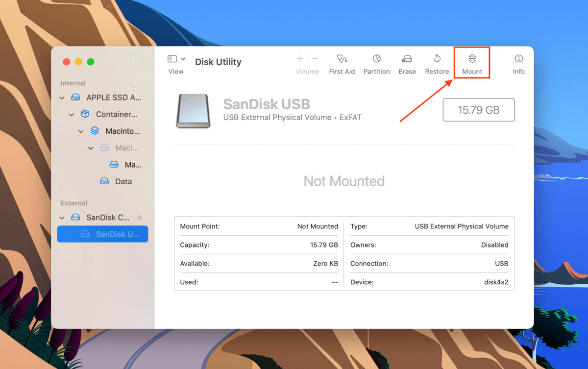Select the Ma... snapshot volume

(102, 165)
